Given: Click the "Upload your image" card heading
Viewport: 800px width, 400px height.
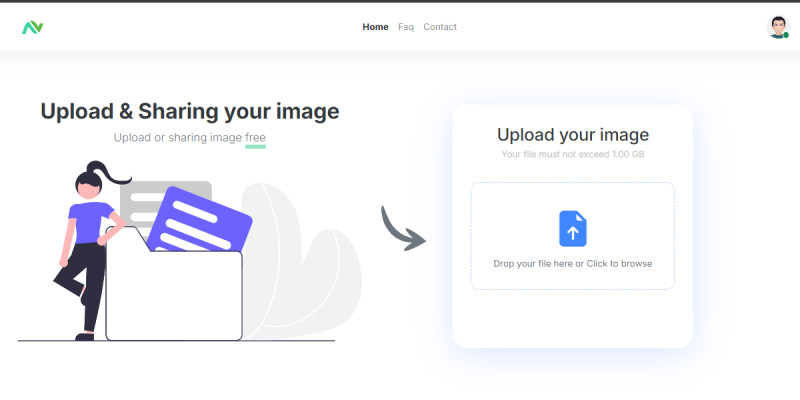Looking at the screenshot, I should [x=572, y=135].
